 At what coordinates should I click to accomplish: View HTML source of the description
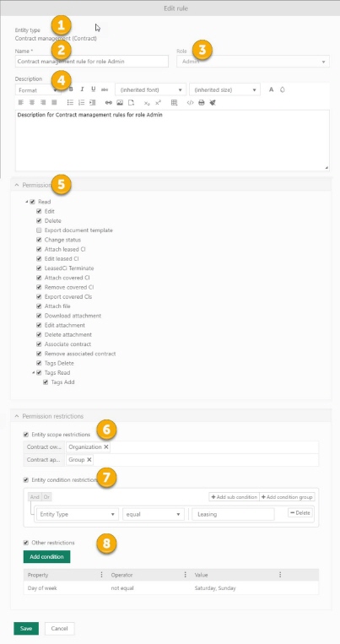[x=190, y=103]
